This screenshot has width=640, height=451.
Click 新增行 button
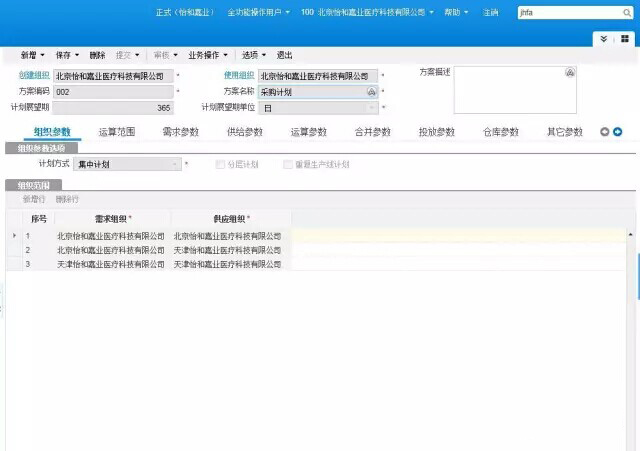point(34,199)
